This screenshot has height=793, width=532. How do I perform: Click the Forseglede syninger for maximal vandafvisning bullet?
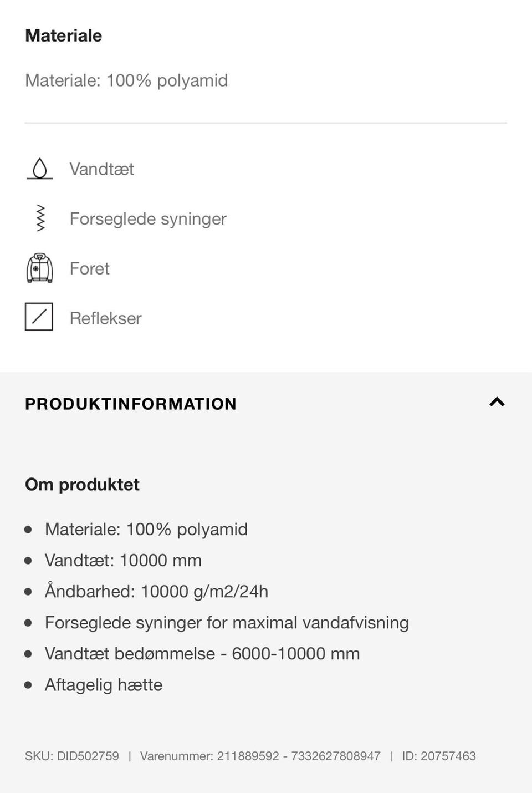(227, 623)
